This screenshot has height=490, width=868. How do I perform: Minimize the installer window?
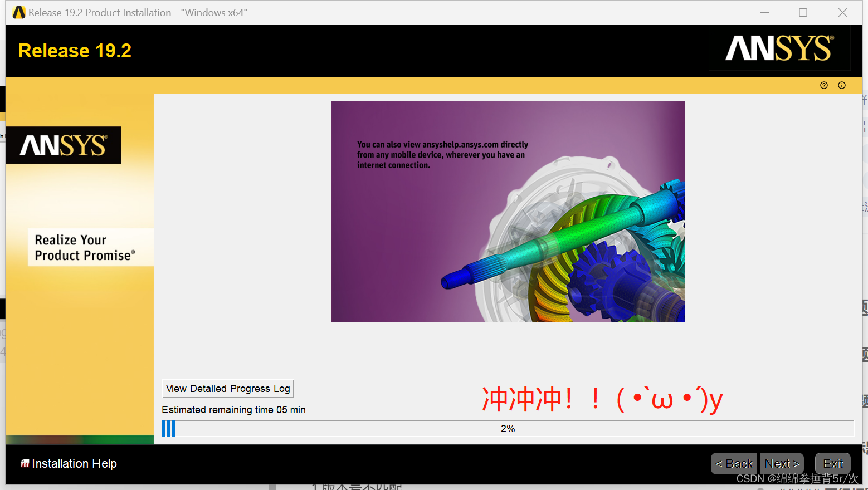(x=764, y=12)
